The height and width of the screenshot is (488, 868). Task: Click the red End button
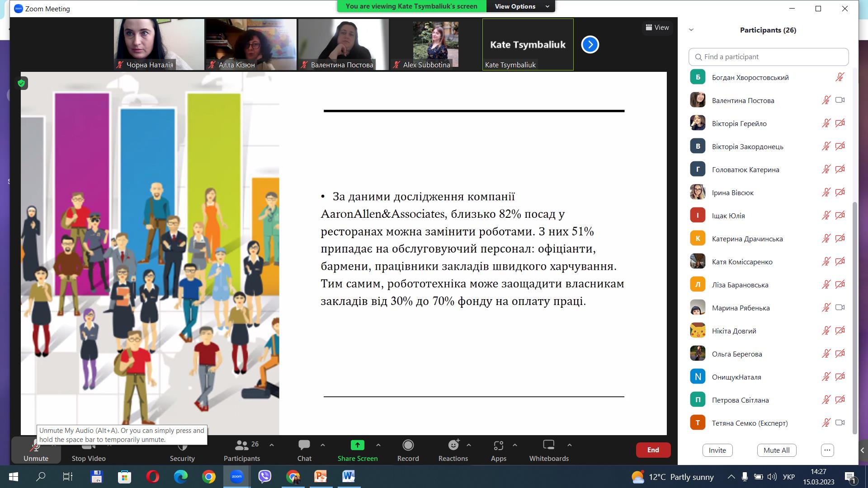pyautogui.click(x=653, y=450)
